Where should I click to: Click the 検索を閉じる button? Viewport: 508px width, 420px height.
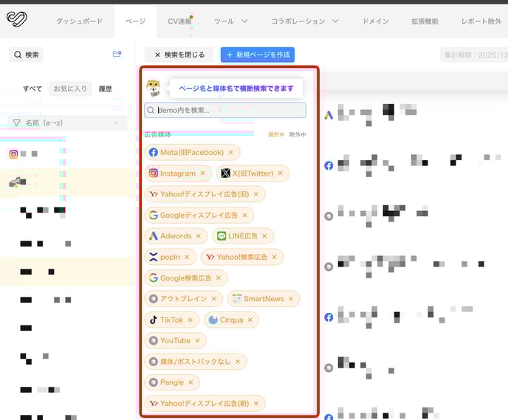pyautogui.click(x=179, y=55)
